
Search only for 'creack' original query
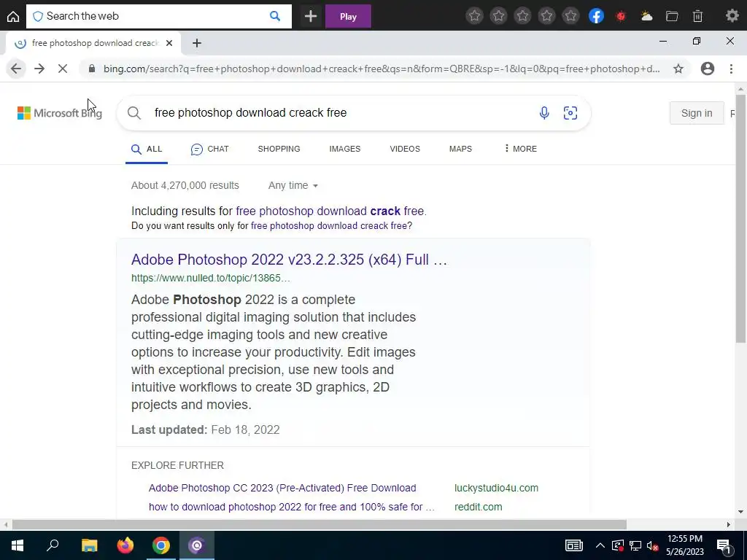point(329,226)
